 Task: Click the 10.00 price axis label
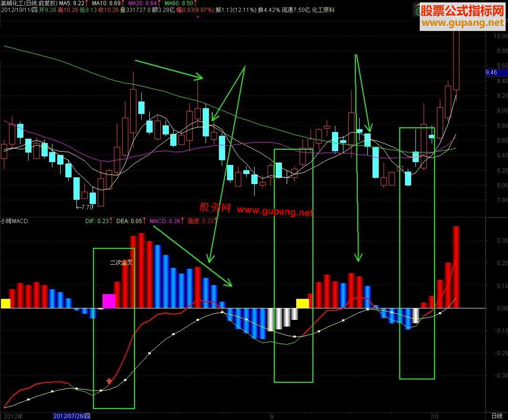click(500, 36)
